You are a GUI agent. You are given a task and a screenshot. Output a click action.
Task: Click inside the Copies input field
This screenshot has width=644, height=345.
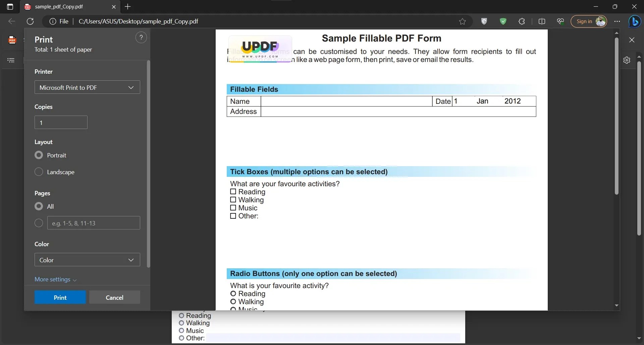[61, 122]
